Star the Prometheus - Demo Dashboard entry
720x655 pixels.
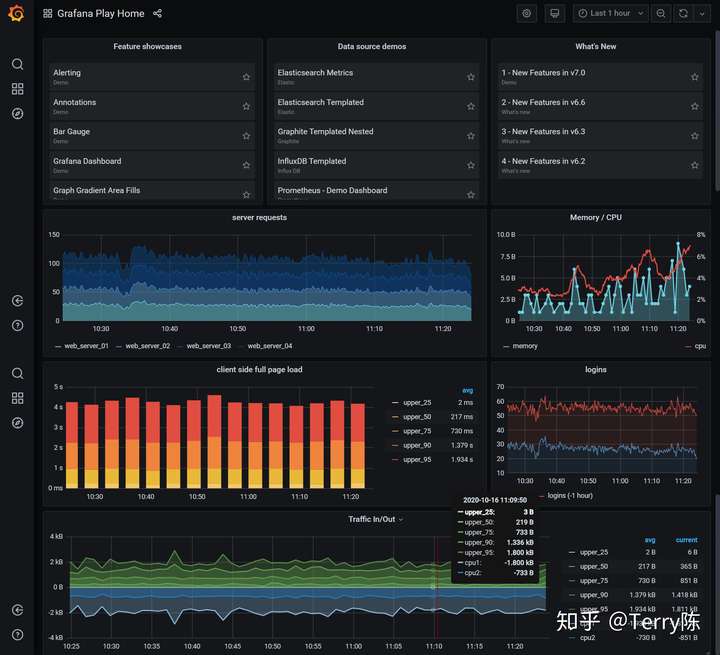coord(471,195)
